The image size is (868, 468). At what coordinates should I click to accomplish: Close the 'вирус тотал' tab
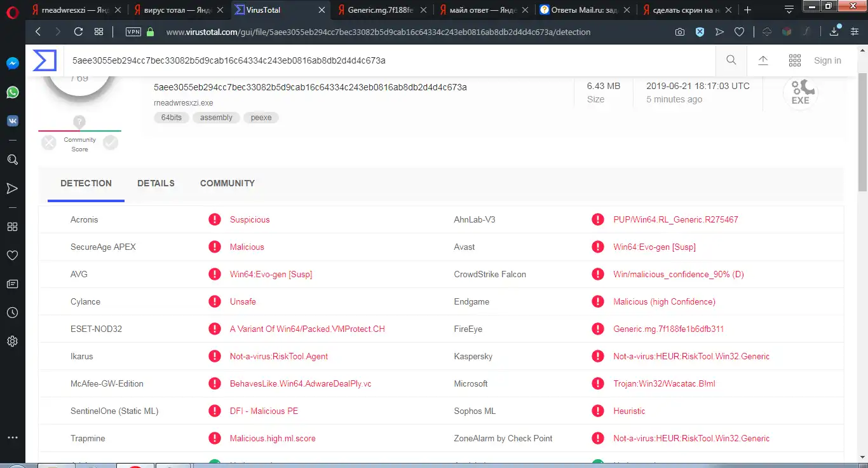pyautogui.click(x=220, y=10)
